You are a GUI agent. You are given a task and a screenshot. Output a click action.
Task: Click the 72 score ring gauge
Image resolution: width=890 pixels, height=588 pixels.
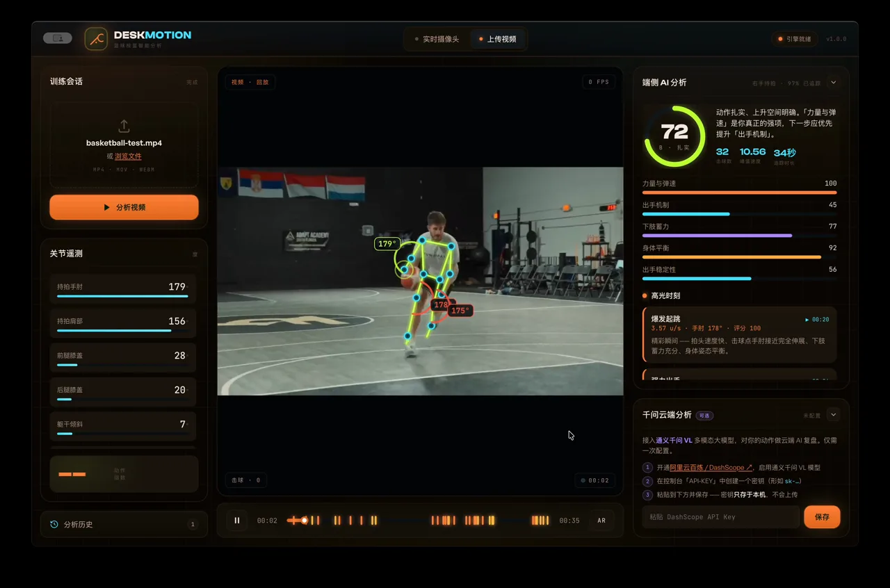(x=674, y=136)
